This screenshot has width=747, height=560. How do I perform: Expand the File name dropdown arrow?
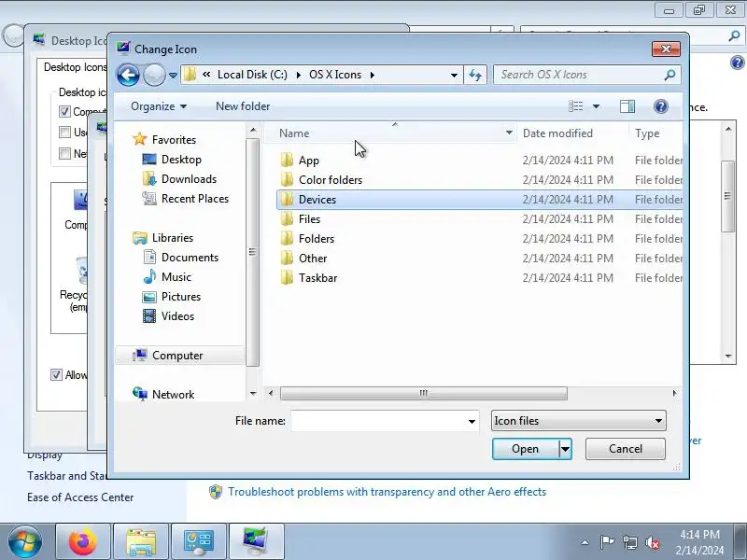pyautogui.click(x=472, y=421)
